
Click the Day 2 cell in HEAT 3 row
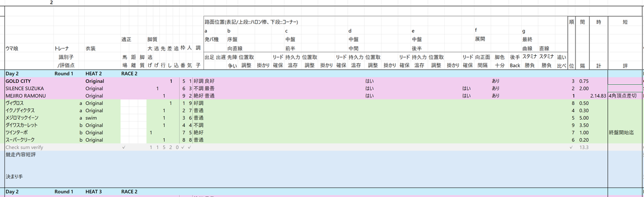point(12,191)
